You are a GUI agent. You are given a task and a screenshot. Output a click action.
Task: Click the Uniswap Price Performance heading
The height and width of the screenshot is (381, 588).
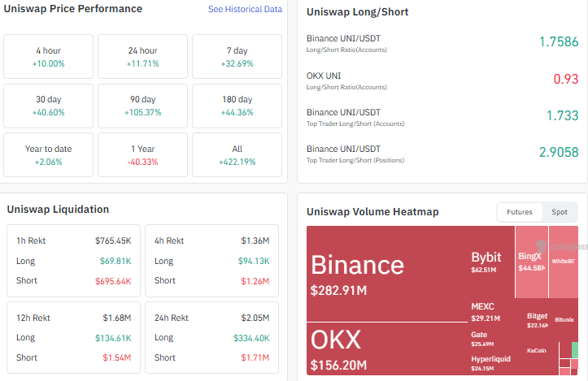(72, 9)
